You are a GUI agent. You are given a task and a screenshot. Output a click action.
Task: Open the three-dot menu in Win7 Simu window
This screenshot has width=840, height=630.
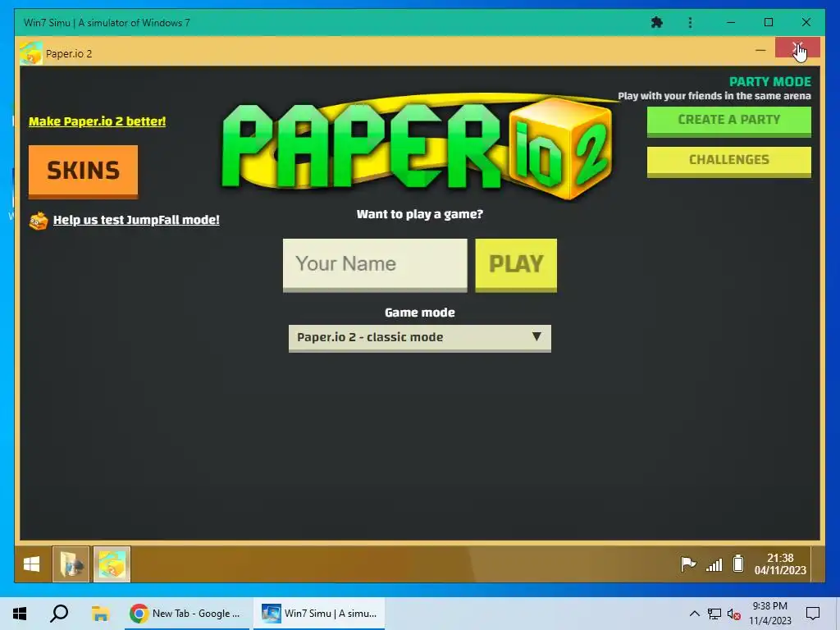[690, 22]
